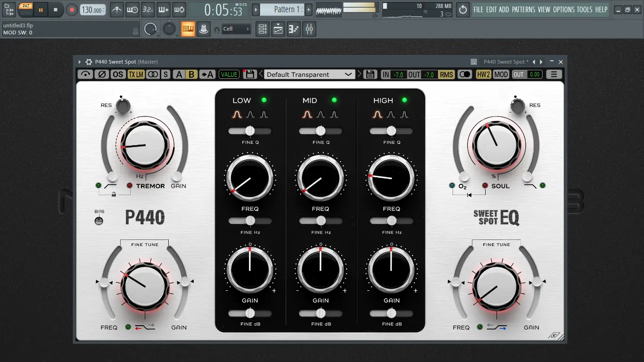Open the Piano roll icon
Image resolution: width=644 pixels, height=362 pixels.
click(x=294, y=29)
